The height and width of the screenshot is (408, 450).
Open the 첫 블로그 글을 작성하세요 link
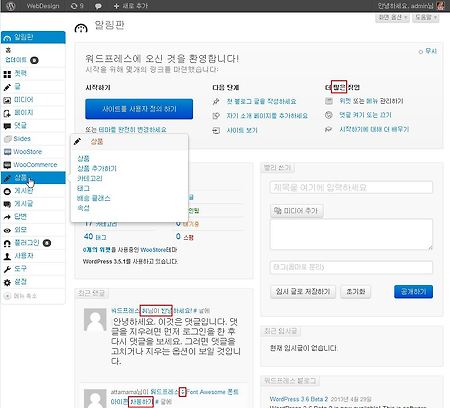261,101
